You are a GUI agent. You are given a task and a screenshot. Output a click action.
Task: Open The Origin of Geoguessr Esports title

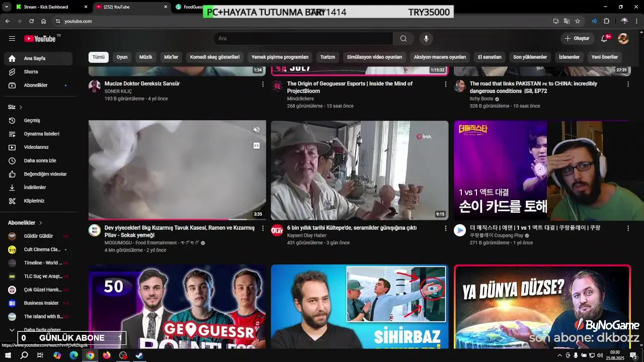click(x=350, y=87)
